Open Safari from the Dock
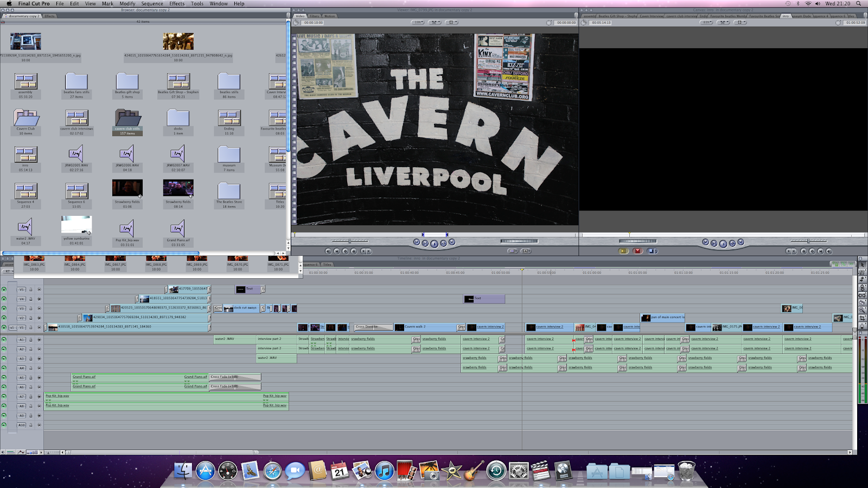The width and height of the screenshot is (868, 488). [272, 471]
